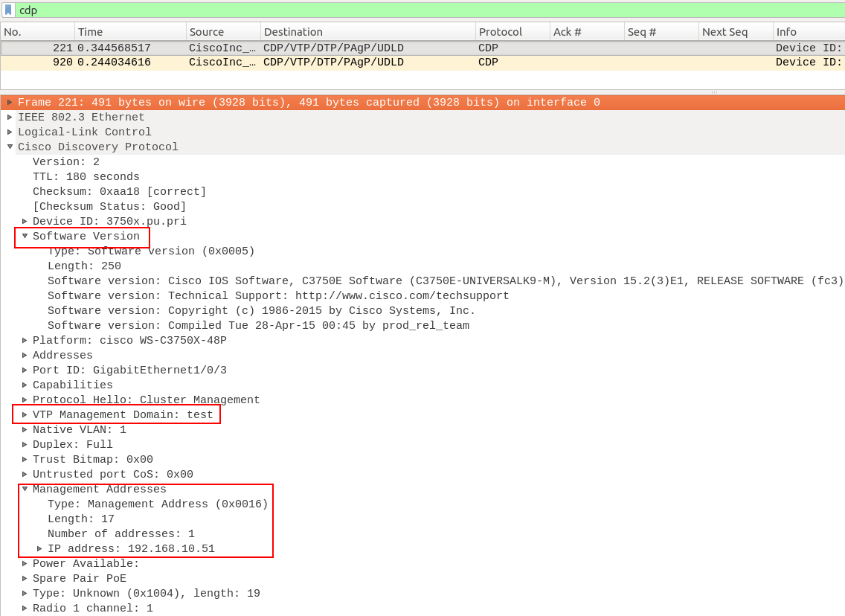This screenshot has height=616, width=845.
Task: Select the Number of addresses: 1 line
Action: pyautogui.click(x=121, y=533)
